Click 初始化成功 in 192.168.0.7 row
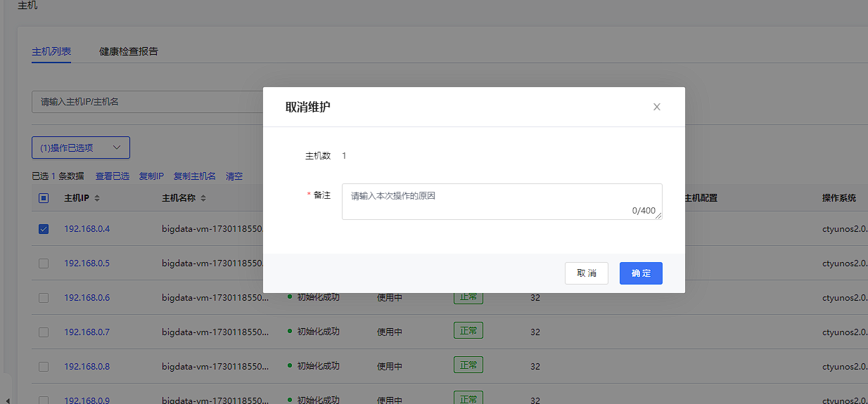 pyautogui.click(x=318, y=332)
